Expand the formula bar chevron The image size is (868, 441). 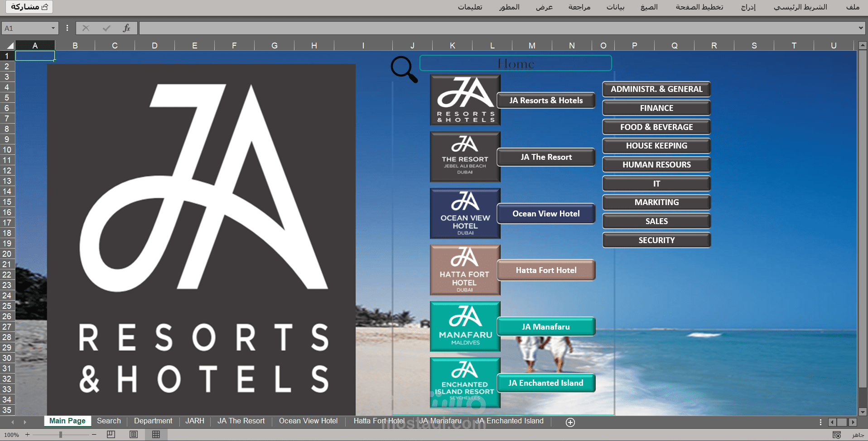[x=861, y=28]
